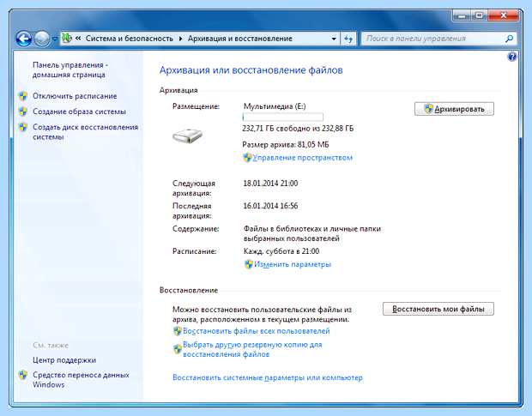Expand arrow after "Система и безопасность"
This screenshot has width=532, height=416.
pos(180,39)
